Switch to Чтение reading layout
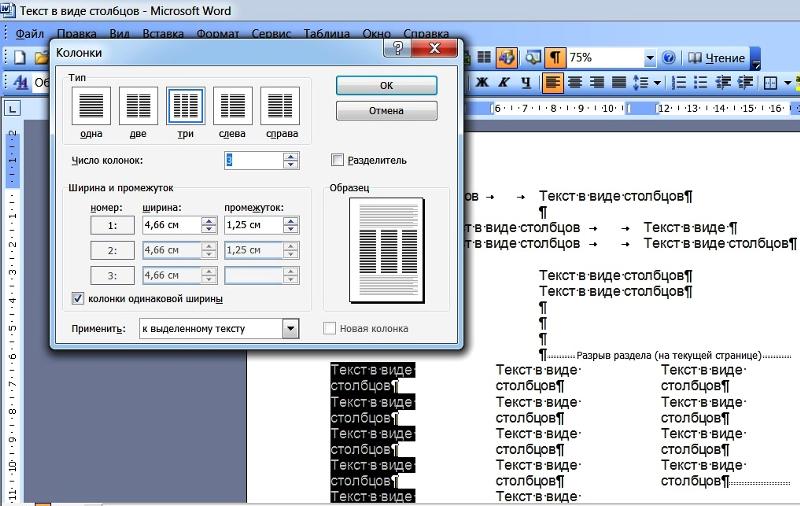Screen dimensions: 800x506 [716, 58]
